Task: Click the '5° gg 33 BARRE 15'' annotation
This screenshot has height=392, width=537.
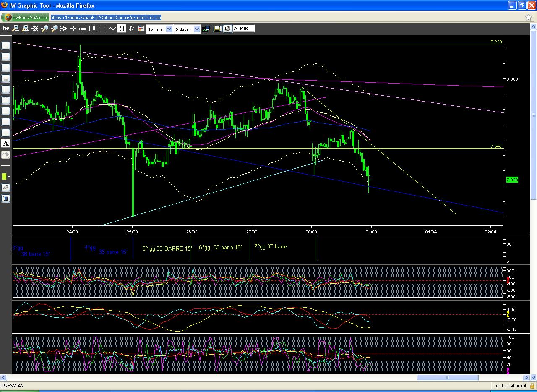Action: pyautogui.click(x=167, y=248)
